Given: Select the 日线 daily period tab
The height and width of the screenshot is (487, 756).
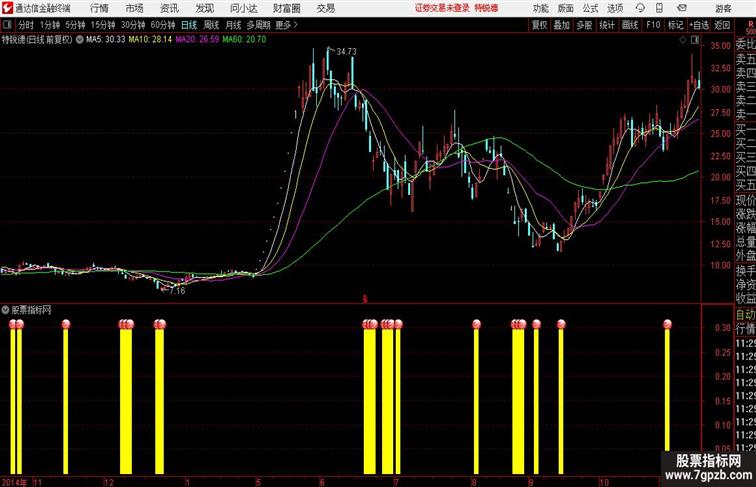Looking at the screenshot, I should 189,25.
